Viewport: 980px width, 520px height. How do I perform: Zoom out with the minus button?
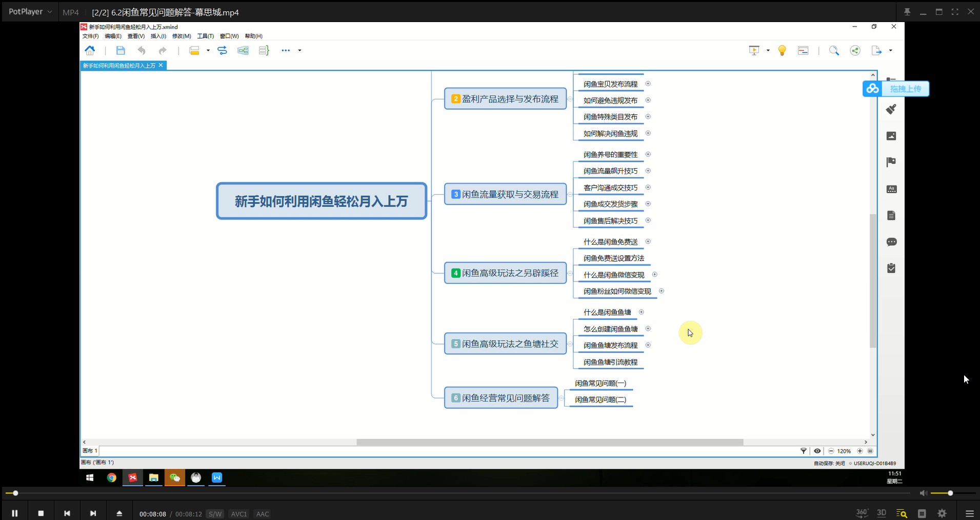point(831,451)
